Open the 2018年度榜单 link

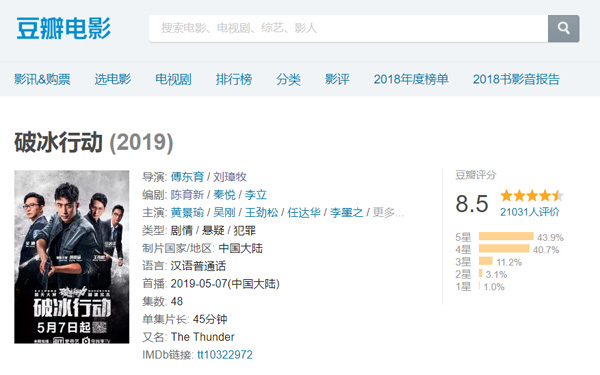411,79
